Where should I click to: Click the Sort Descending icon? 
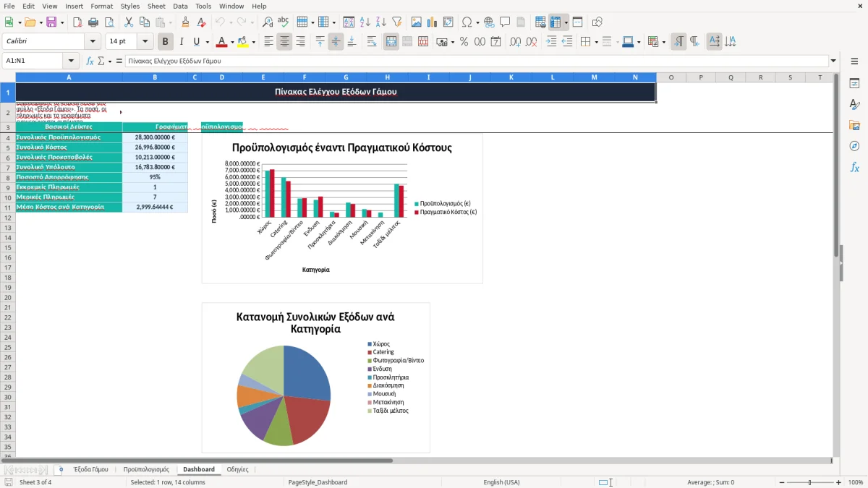[380, 22]
